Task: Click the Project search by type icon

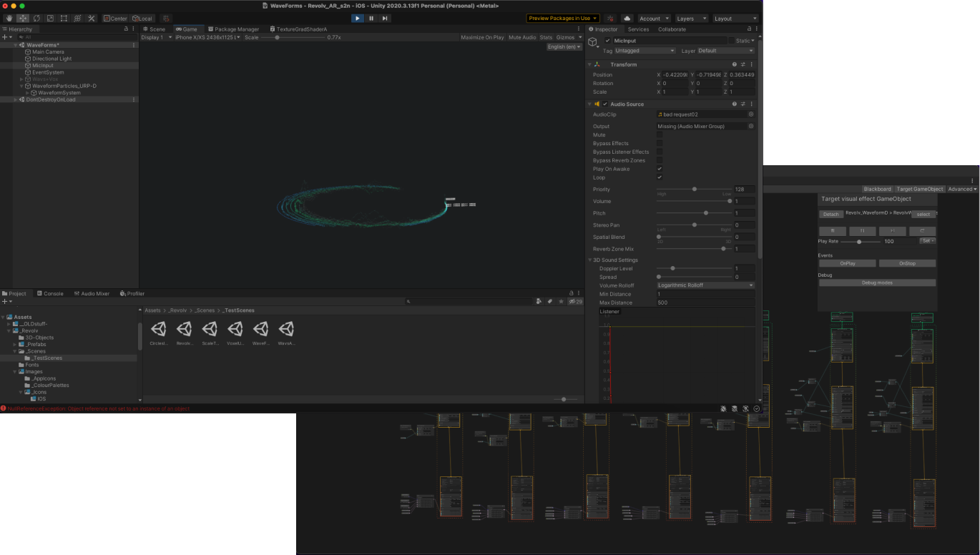Action: (539, 301)
